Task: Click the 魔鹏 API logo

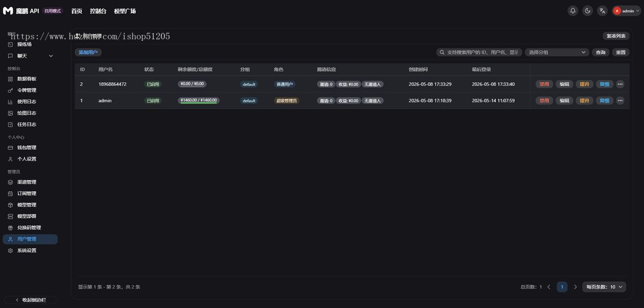Action: pyautogui.click(x=20, y=11)
